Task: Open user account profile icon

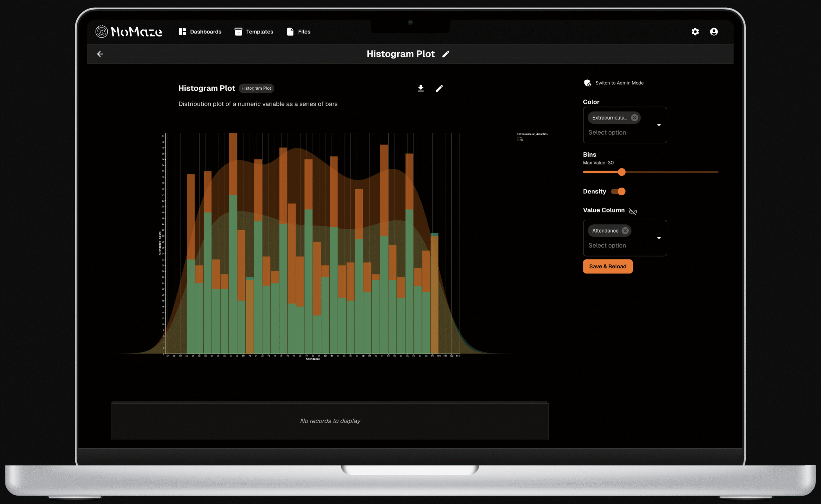Action: pos(714,32)
